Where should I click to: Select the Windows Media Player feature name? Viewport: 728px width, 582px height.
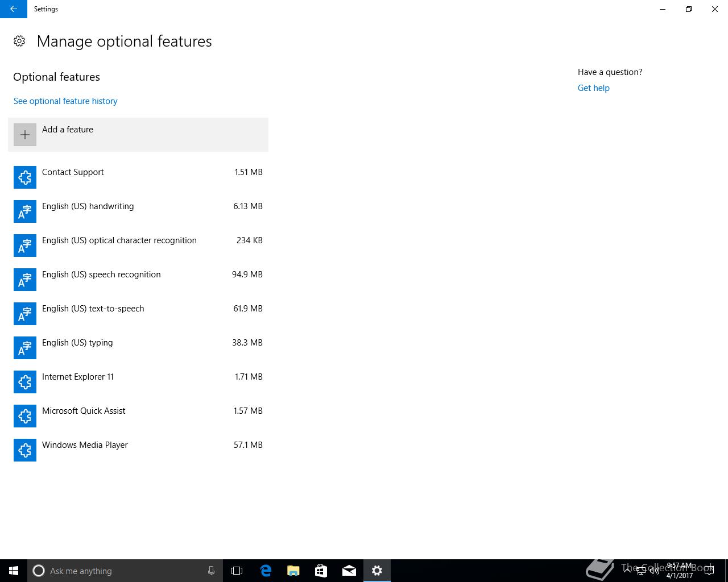85,445
